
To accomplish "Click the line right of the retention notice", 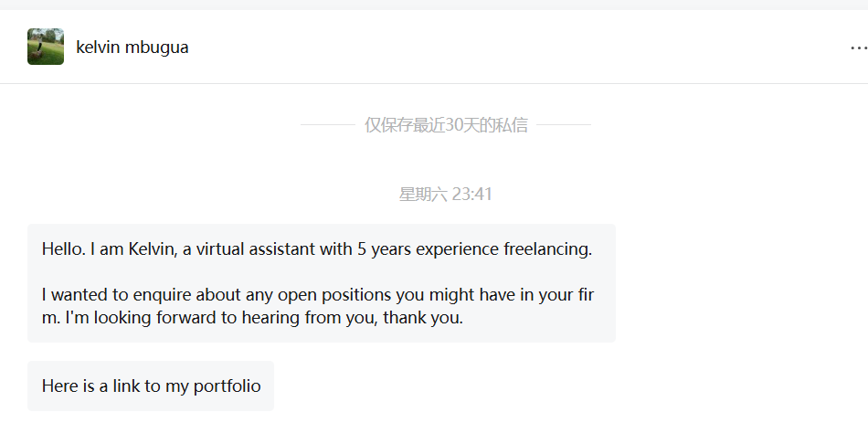I will 563,125.
